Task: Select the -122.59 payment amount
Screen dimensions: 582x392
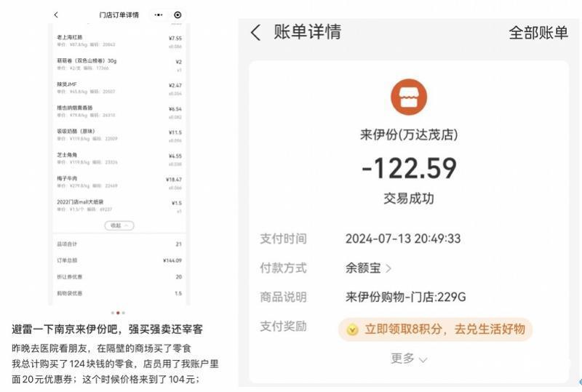Action: [x=409, y=168]
